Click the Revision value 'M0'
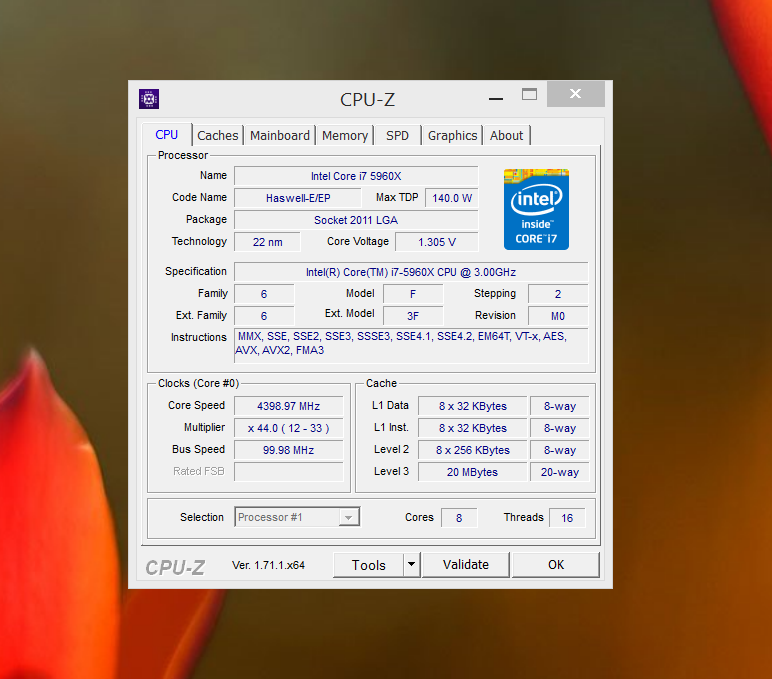This screenshot has height=679, width=772. tap(558, 316)
